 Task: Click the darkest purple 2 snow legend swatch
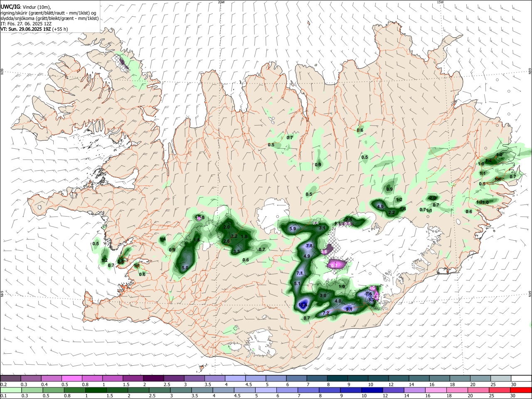pos(153,378)
